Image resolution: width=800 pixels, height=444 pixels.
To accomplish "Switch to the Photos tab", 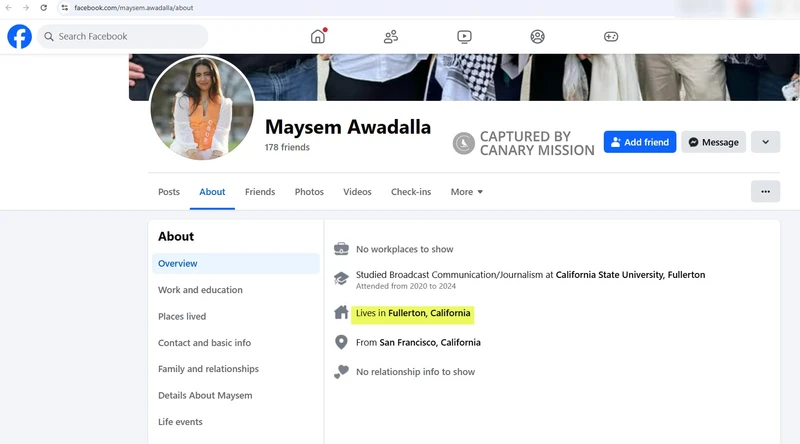I will pyautogui.click(x=309, y=192).
